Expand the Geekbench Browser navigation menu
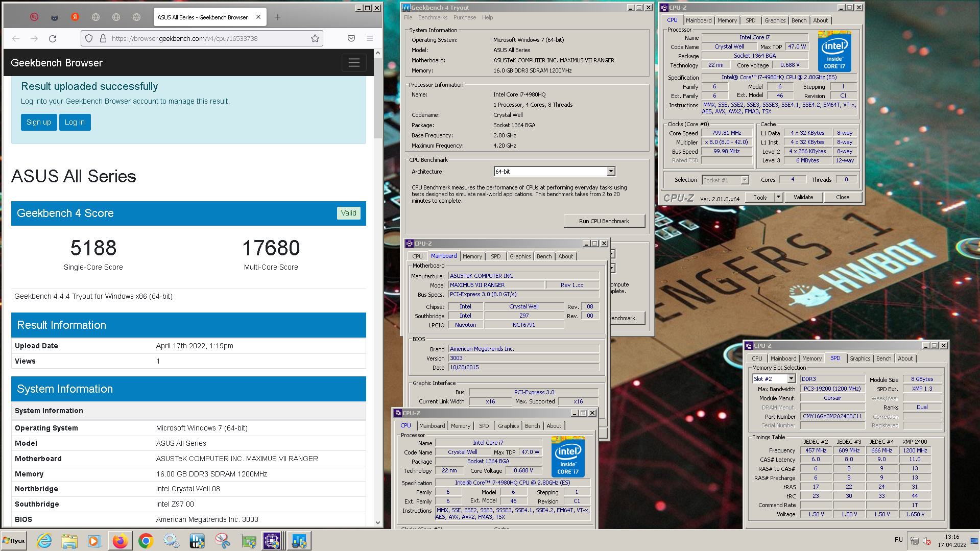Image resolution: width=980 pixels, height=551 pixels. click(354, 63)
